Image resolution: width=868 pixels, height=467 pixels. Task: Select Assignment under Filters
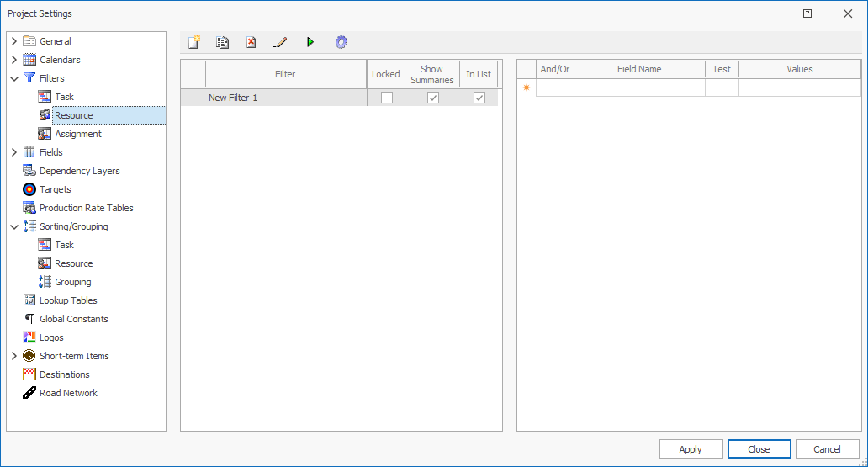(x=78, y=134)
